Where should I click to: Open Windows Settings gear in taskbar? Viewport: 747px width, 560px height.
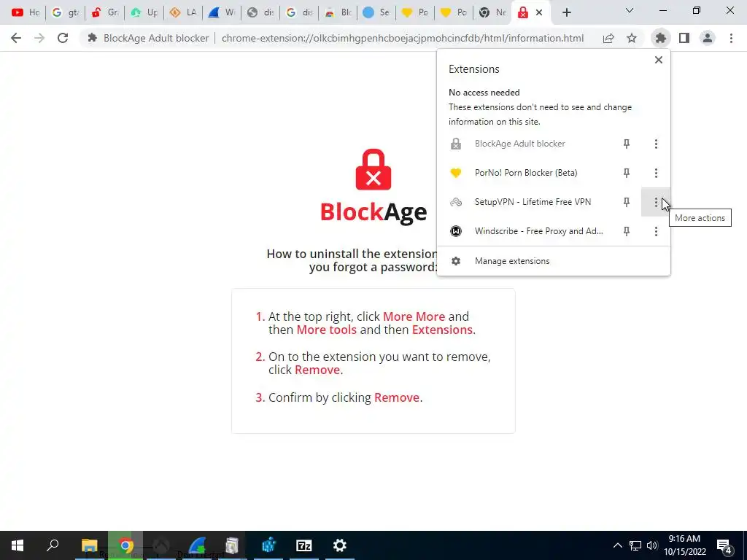pyautogui.click(x=340, y=545)
